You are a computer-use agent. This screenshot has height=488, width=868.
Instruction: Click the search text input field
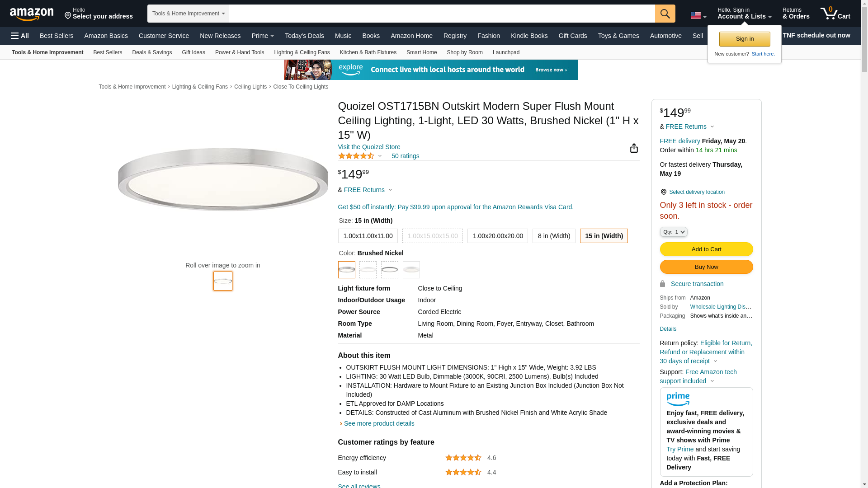[x=442, y=14]
